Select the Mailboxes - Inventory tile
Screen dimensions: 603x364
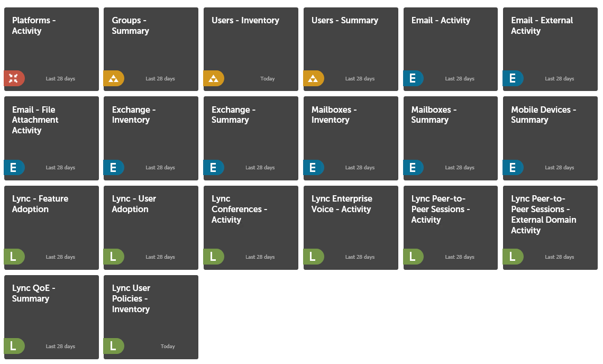coord(351,139)
